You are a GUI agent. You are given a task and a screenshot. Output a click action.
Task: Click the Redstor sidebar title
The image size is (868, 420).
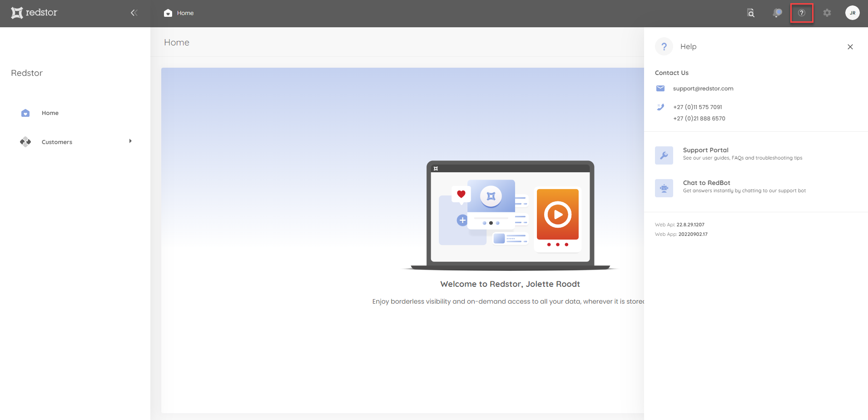click(27, 73)
